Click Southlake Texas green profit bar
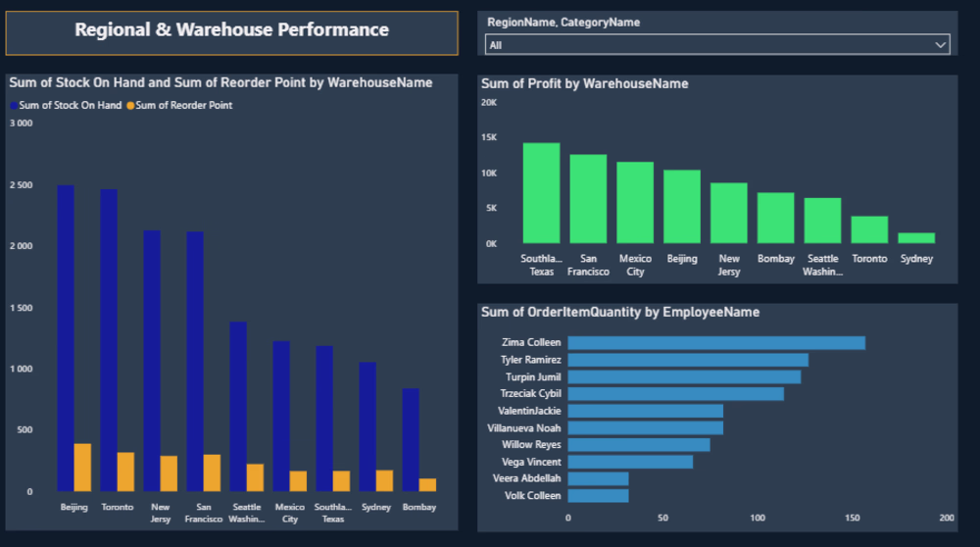Viewport: 980px width, 547px height. (541, 193)
